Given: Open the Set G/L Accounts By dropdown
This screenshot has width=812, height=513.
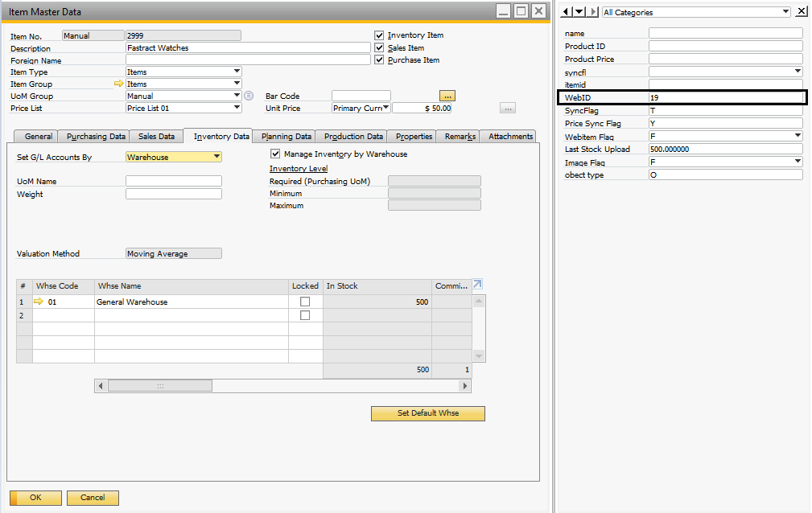Looking at the screenshot, I should click(216, 158).
